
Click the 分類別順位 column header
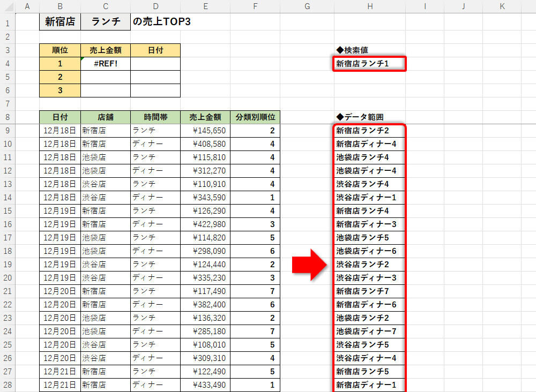255,117
